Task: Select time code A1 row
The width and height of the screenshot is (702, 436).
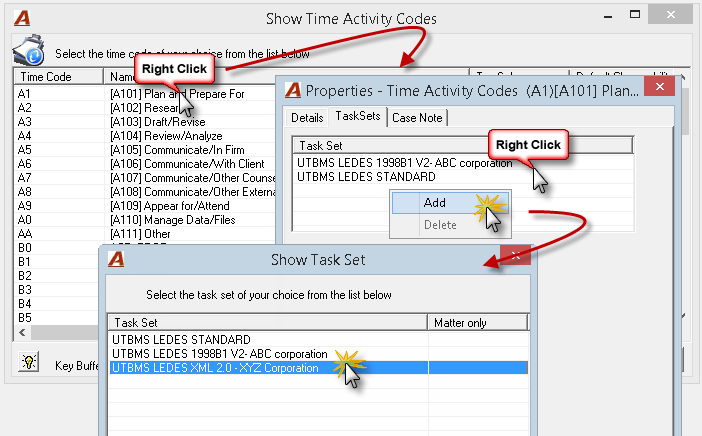Action: click(x=146, y=94)
